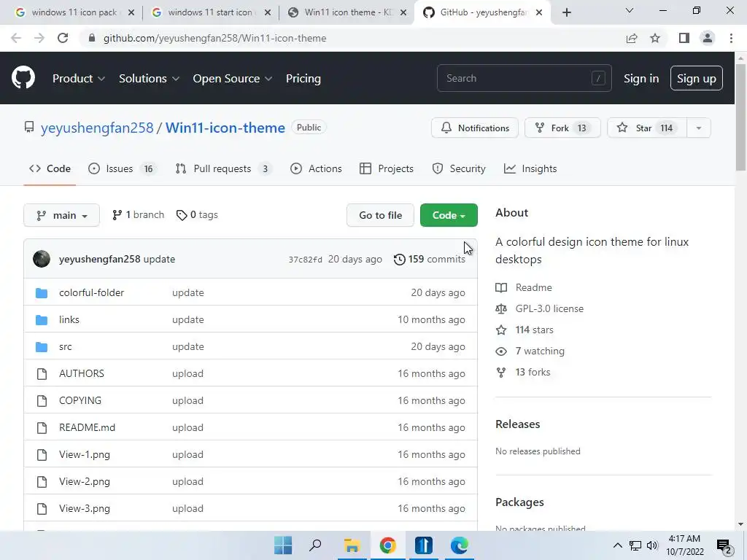747x560 pixels.
Task: Open the green Code dropdown button
Action: tap(449, 215)
